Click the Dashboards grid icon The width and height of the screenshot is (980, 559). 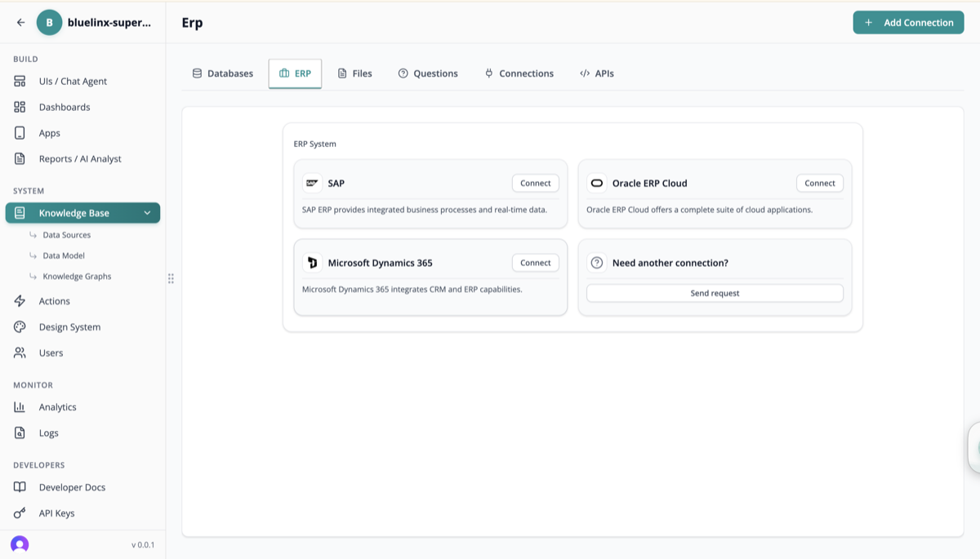tap(20, 107)
